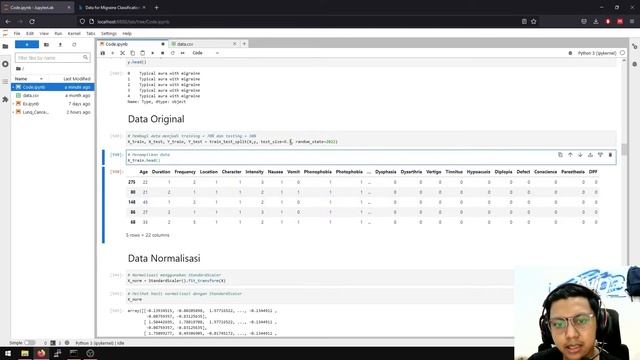Image resolution: width=640 pixels, height=360 pixels.
Task: Click the train_test_split code cell
Action: click(371, 139)
